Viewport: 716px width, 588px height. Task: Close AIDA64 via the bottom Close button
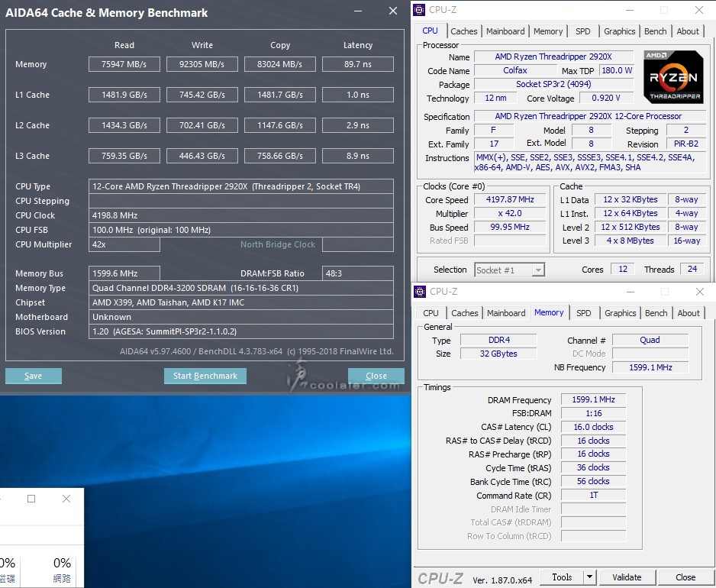click(376, 376)
